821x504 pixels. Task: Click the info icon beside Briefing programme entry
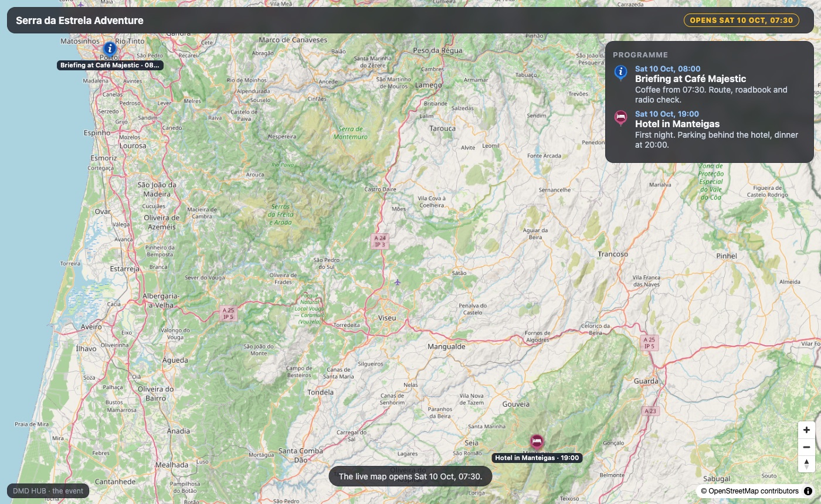coord(620,73)
